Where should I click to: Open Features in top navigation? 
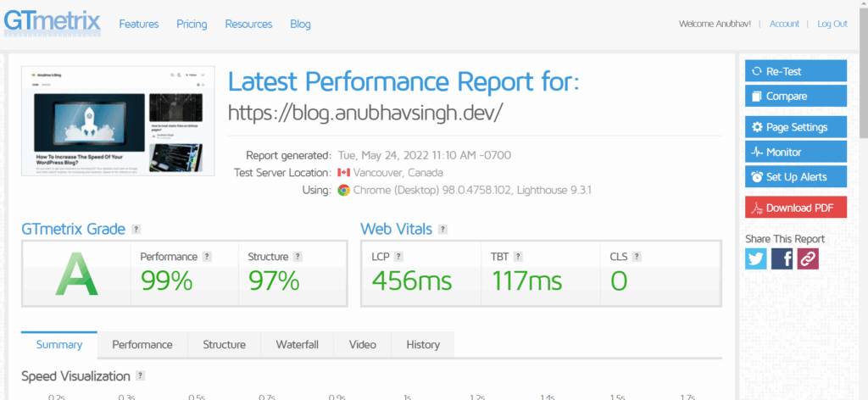(x=139, y=25)
